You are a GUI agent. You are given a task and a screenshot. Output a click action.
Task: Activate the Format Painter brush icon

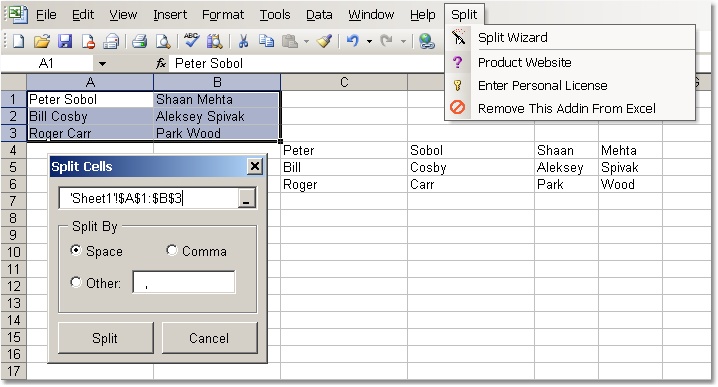324,41
